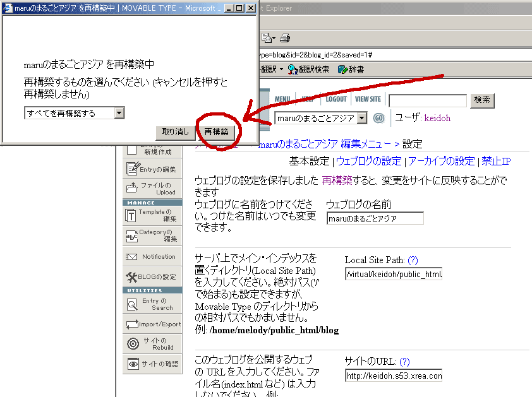Click the purple 再構築 link in the saved message
Screen dimensions: 532x397
pos(337,181)
